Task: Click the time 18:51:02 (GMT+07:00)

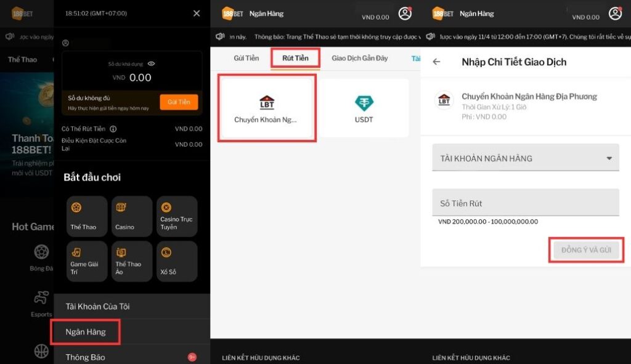Action: coord(96,14)
